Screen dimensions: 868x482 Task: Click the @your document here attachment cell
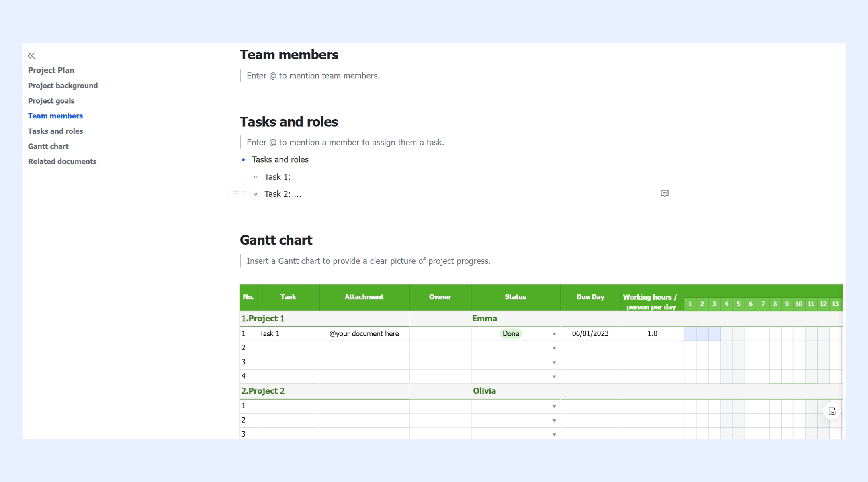364,334
